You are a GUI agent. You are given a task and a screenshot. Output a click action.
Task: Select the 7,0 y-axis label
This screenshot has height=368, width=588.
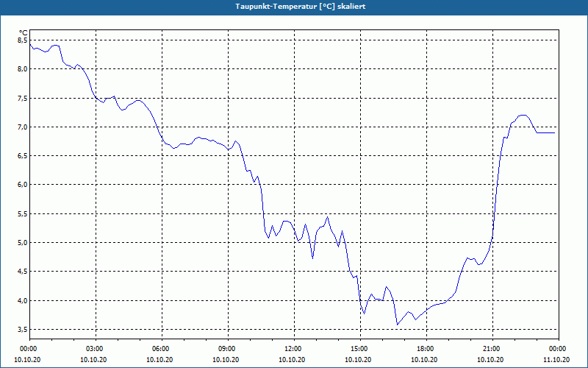pyautogui.click(x=22, y=127)
